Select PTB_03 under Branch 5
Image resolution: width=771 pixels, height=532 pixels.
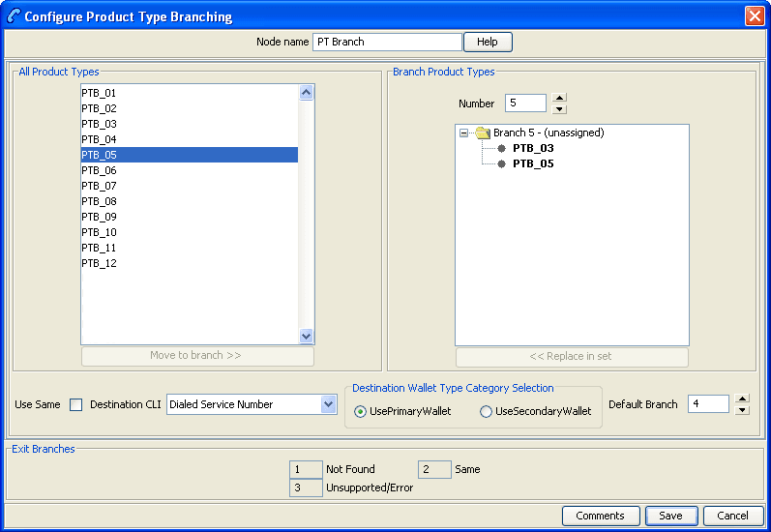[x=533, y=149]
